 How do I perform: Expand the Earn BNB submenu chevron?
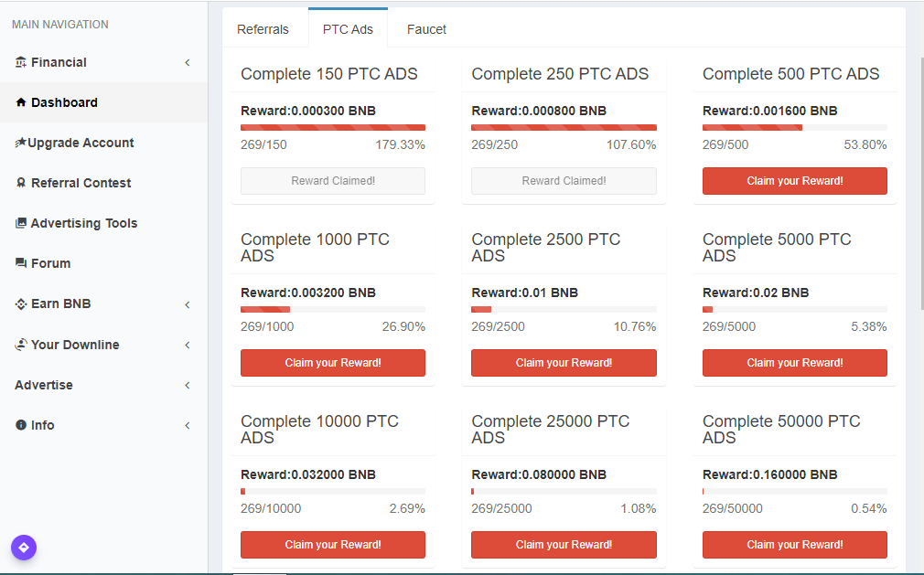point(188,304)
